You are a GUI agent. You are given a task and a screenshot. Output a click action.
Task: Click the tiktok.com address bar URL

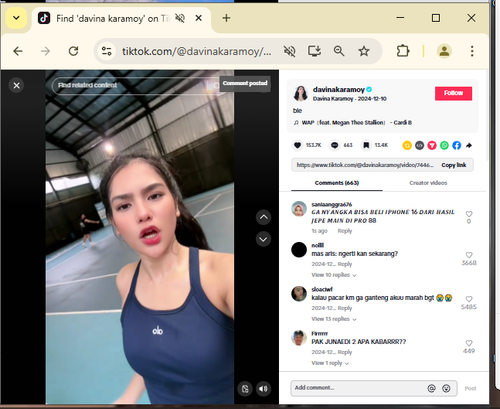[x=197, y=51]
